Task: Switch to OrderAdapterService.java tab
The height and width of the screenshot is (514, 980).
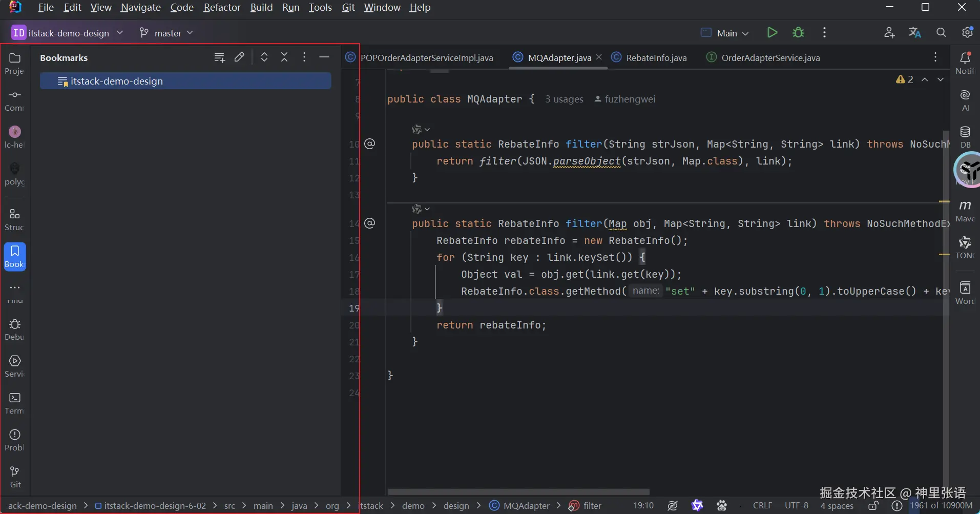Action: coord(763,57)
